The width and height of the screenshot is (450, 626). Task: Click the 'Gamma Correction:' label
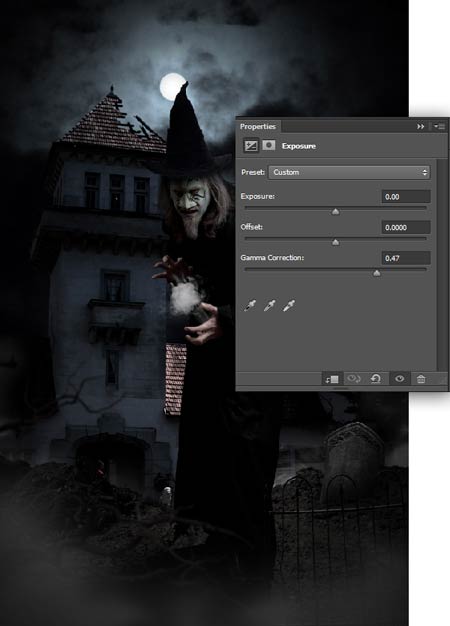[x=272, y=258]
